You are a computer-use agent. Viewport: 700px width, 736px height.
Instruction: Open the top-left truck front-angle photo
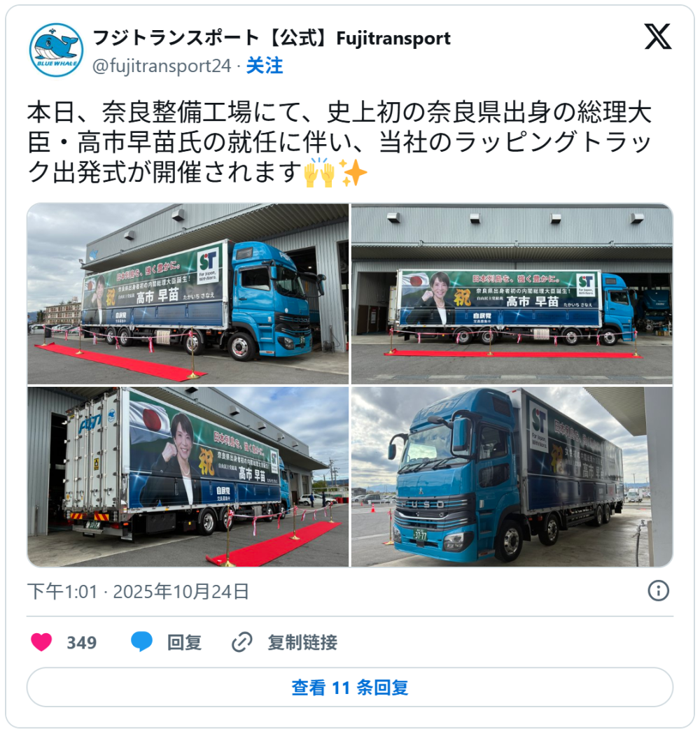pyautogui.click(x=188, y=294)
